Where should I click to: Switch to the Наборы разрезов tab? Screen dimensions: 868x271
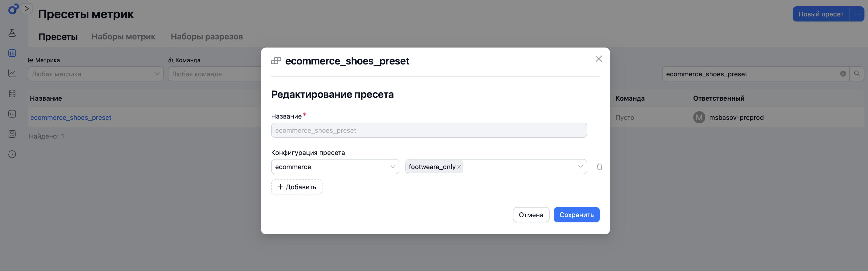207,37
